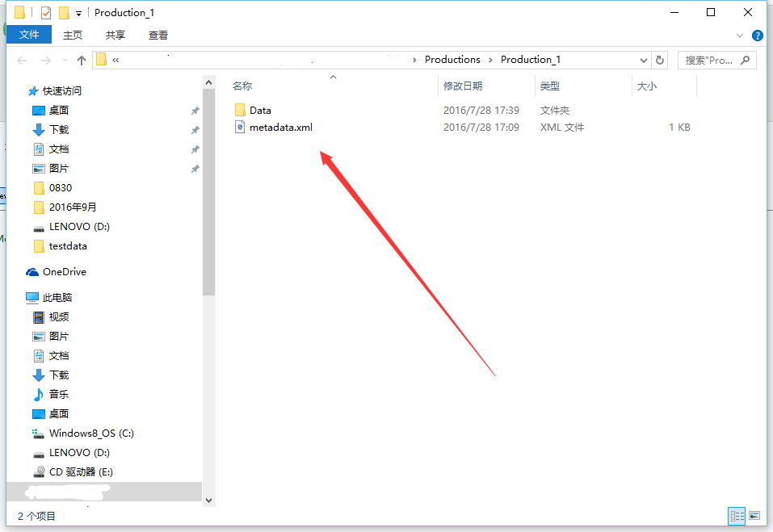The image size is (773, 532).
Task: Unpin 桌面 from Quick access
Action: (195, 111)
